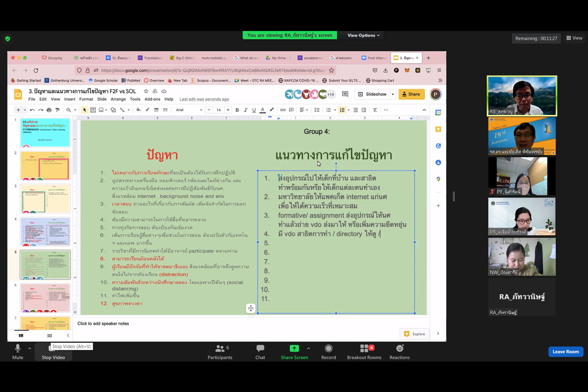Open the Slideshow dropdown arrow

pyautogui.click(x=392, y=94)
